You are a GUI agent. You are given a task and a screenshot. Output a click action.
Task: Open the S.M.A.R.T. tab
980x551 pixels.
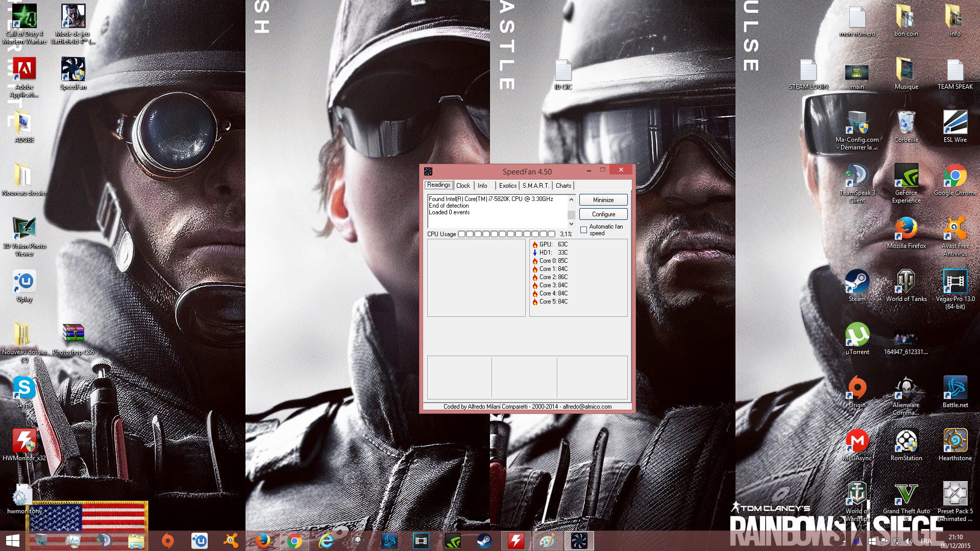point(535,186)
